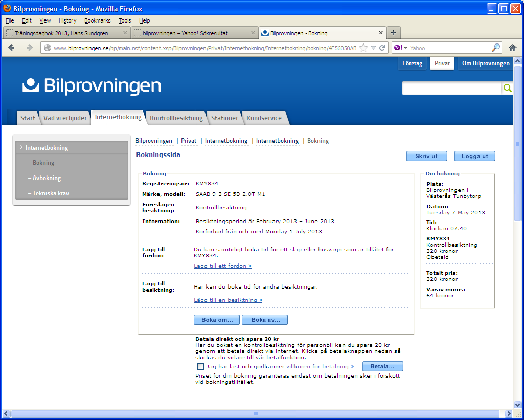
Task: Select the Privat section tab
Action: point(442,63)
